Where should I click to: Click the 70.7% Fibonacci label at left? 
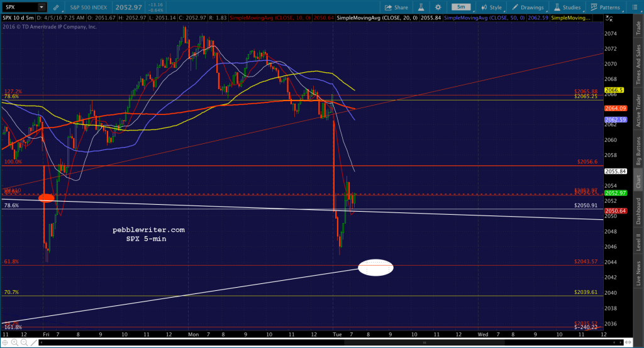coord(11,292)
